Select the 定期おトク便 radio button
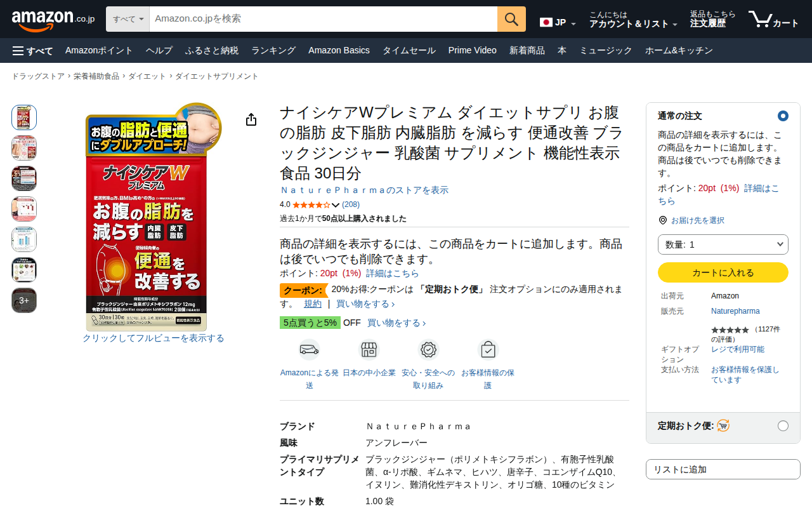Image resolution: width=812 pixels, height=508 pixels. click(783, 425)
